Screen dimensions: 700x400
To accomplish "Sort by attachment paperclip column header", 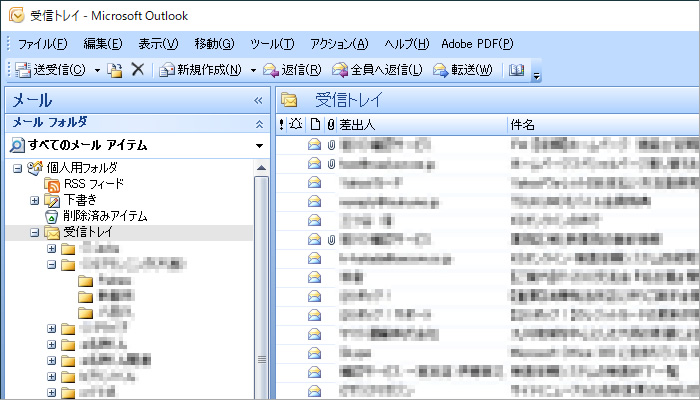I will pos(330,125).
